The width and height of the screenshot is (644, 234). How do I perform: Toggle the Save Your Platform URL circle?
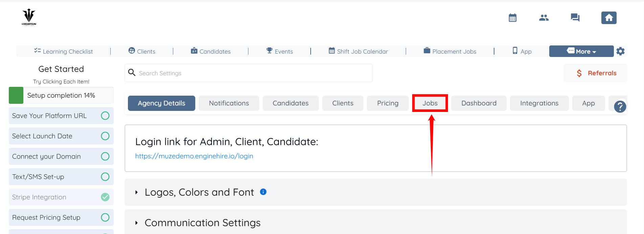coord(105,116)
